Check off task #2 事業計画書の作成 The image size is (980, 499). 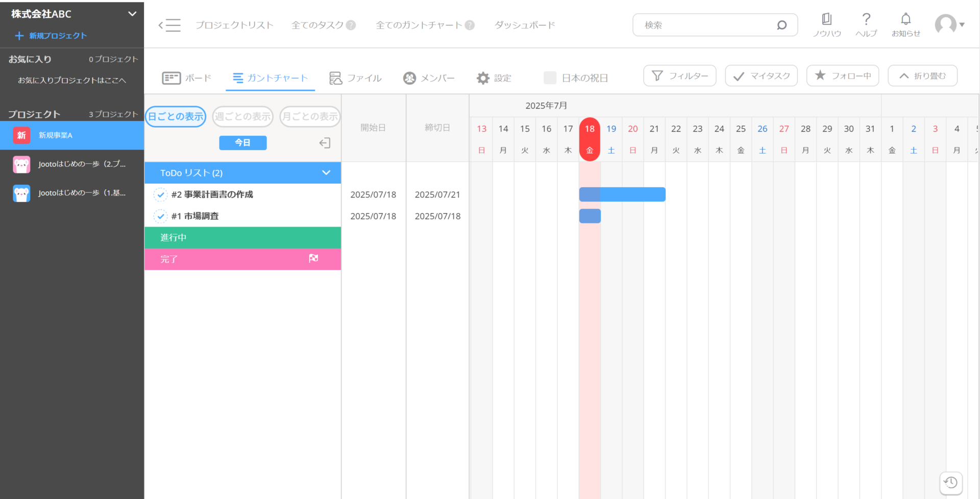(160, 194)
